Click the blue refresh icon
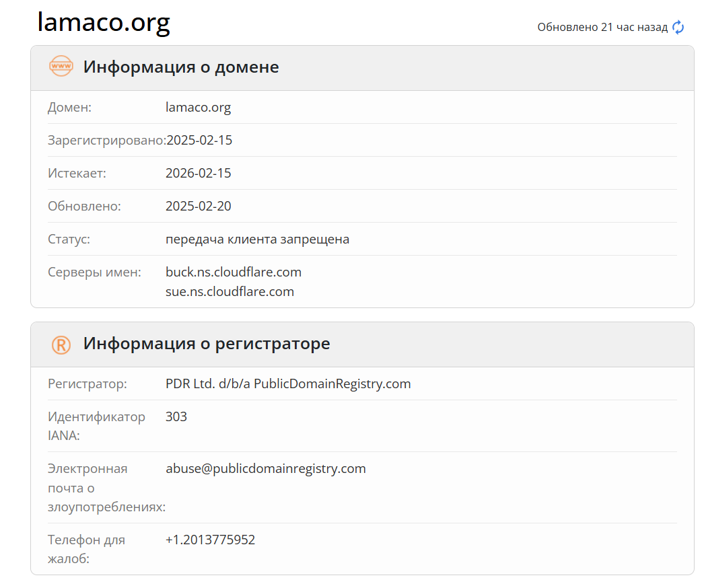The height and width of the screenshot is (588, 704). click(x=678, y=27)
